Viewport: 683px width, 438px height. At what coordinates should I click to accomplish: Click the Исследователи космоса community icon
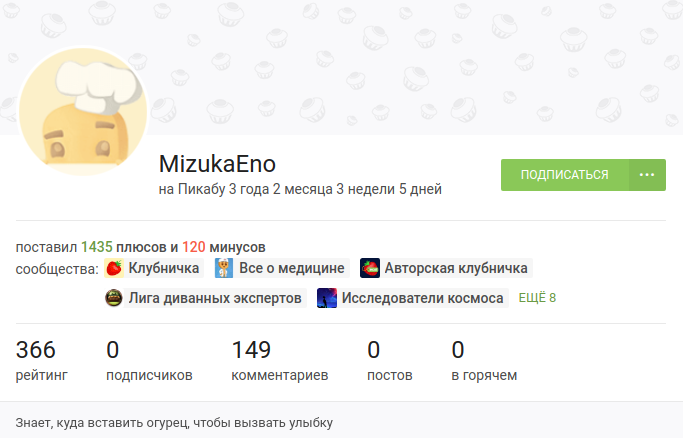click(327, 298)
